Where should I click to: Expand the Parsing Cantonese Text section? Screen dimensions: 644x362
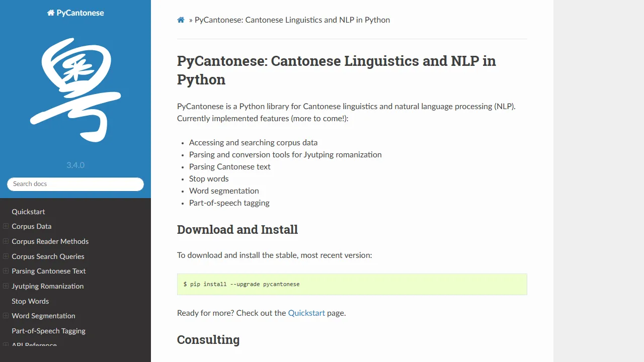(5, 271)
